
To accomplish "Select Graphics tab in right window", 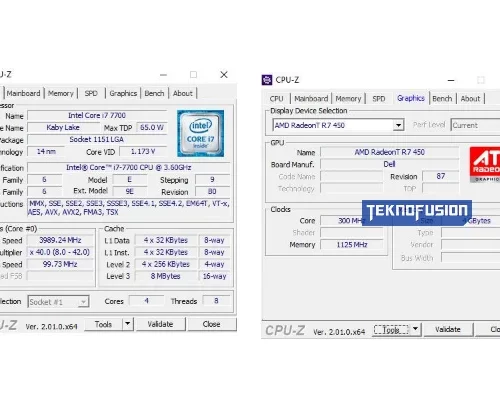I will 411,98.
